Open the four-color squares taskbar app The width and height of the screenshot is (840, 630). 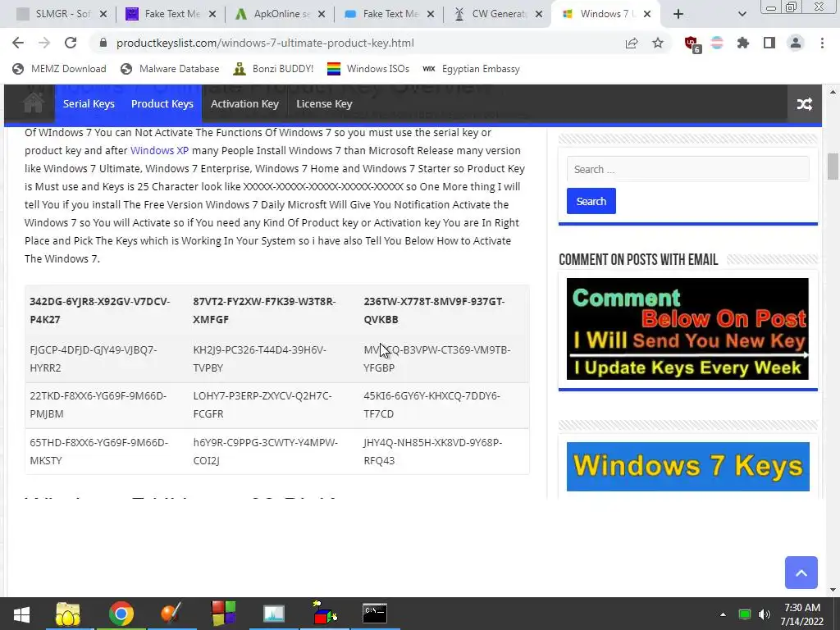223,614
